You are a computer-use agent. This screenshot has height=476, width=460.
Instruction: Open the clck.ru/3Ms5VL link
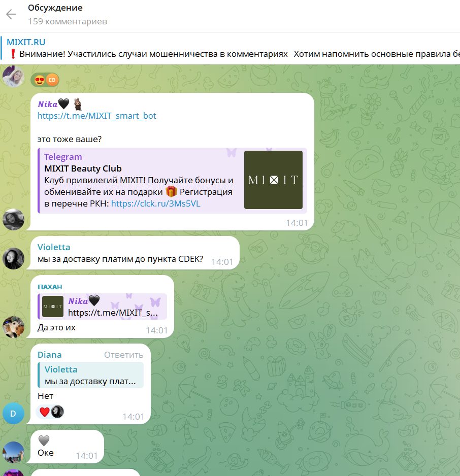click(156, 203)
